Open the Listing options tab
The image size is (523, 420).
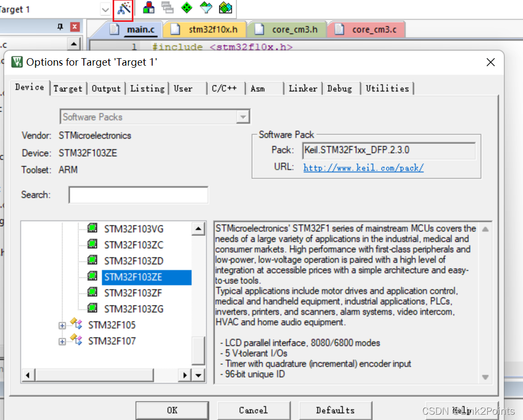(x=147, y=89)
